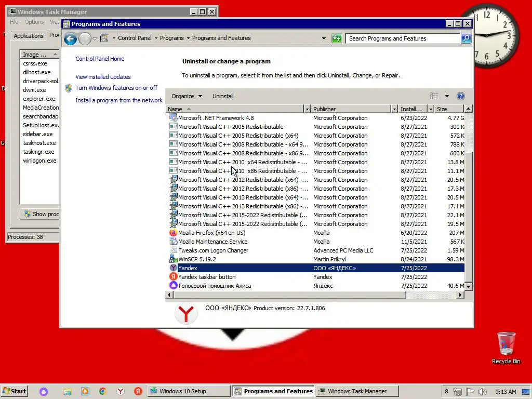
Task: Click the program list scroll down arrow
Action: pyautogui.click(x=468, y=286)
